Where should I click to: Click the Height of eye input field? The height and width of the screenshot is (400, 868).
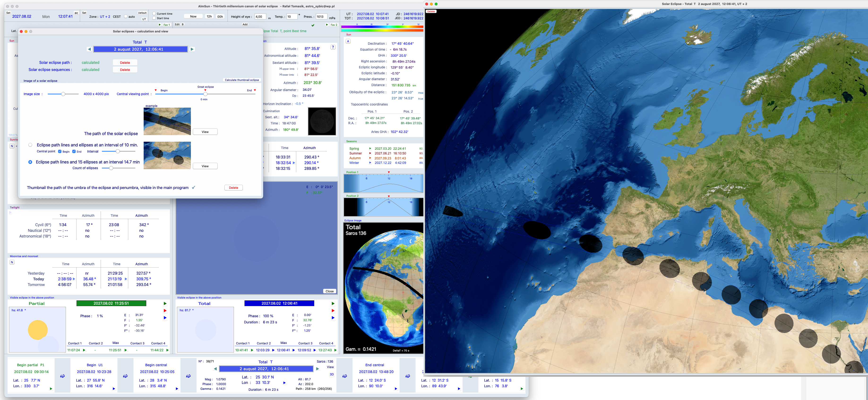260,17
